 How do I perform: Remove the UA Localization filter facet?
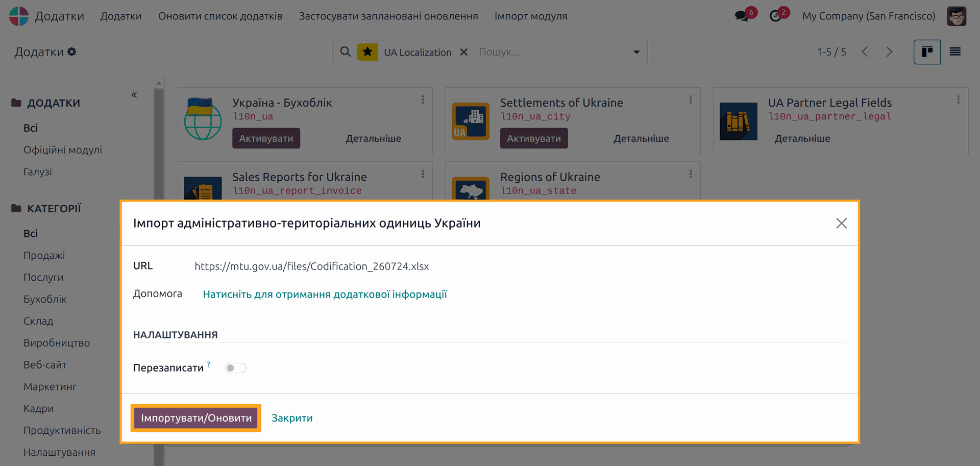click(463, 52)
